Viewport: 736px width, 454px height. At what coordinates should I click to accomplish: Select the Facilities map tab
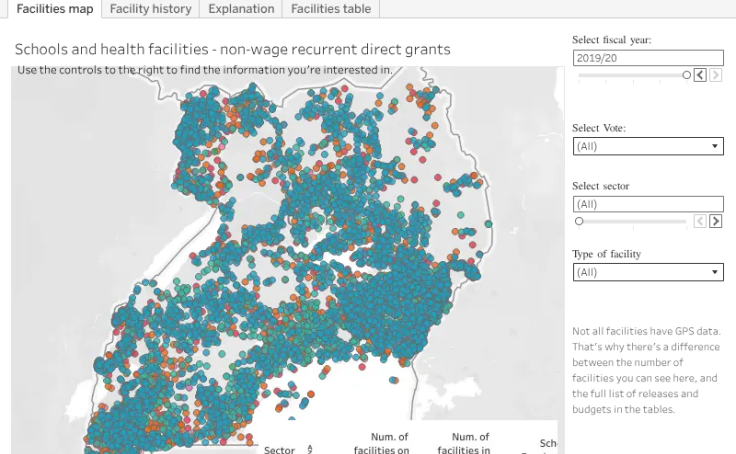54,9
